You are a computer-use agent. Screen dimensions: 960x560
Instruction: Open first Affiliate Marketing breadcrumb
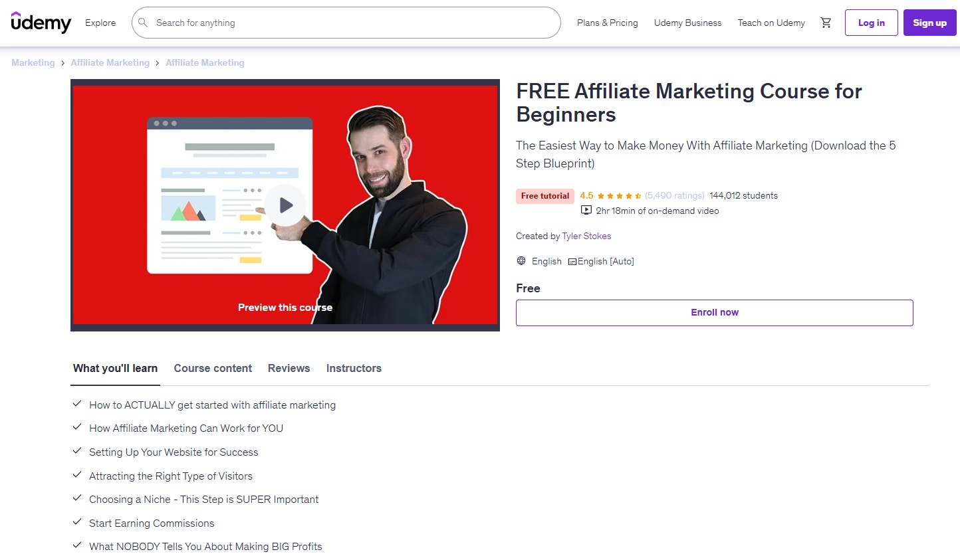coord(110,62)
